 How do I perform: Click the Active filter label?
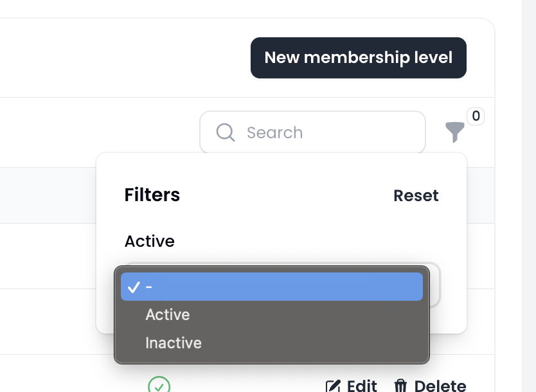click(150, 241)
